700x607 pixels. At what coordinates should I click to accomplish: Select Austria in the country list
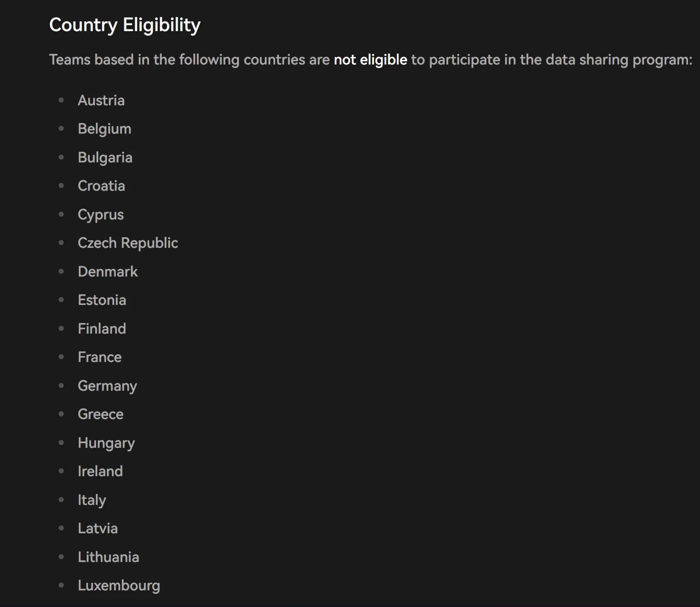pyautogui.click(x=101, y=101)
